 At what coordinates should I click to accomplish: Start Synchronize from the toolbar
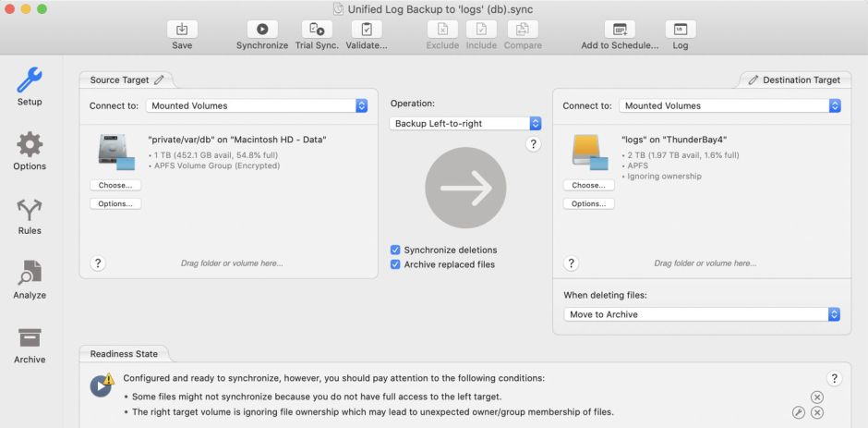pos(262,30)
